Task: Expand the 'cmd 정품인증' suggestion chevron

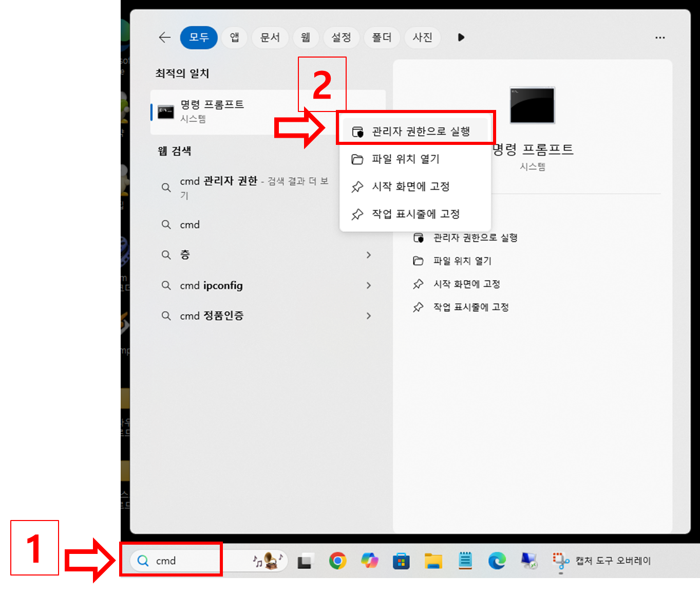Action: coord(369,315)
